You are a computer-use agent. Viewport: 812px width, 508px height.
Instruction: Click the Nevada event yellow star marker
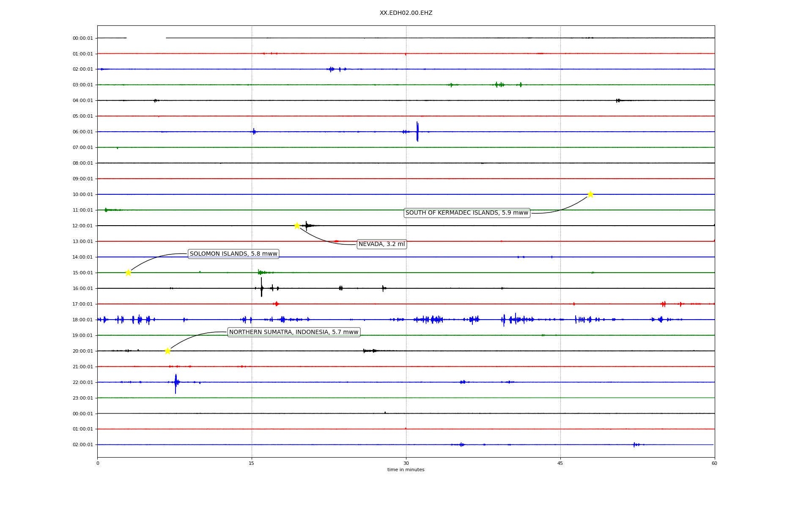(297, 226)
